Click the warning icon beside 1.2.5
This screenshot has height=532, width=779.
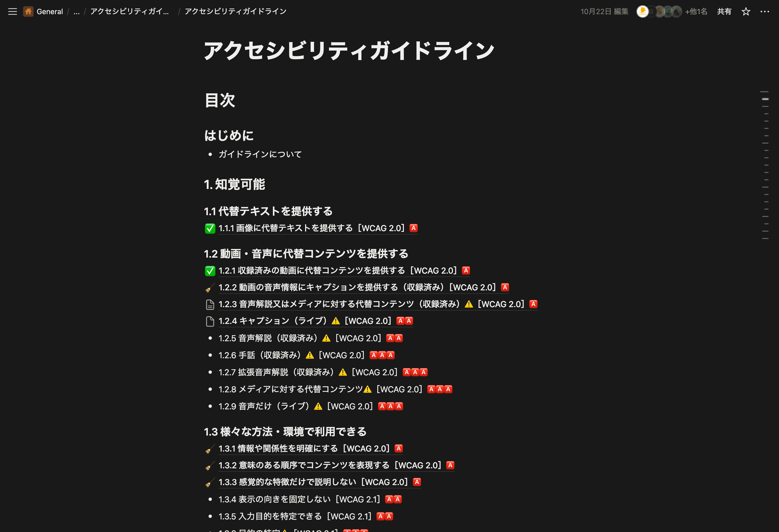pyautogui.click(x=326, y=338)
